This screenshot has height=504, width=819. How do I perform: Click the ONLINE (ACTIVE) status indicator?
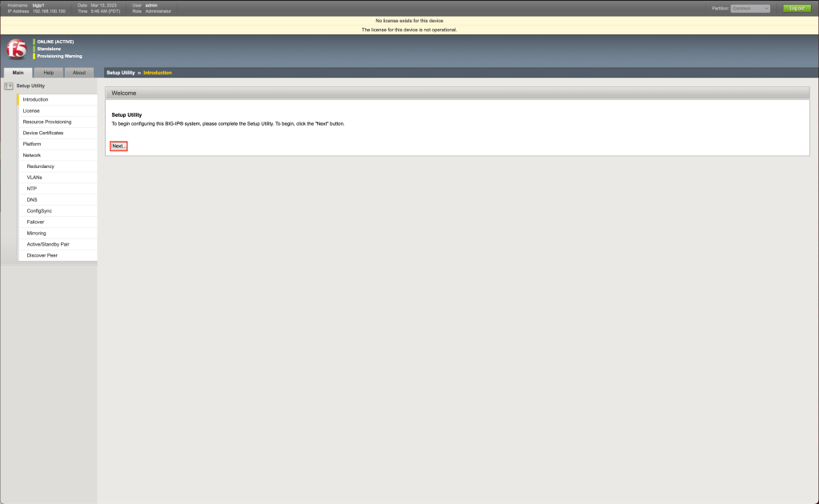click(55, 42)
